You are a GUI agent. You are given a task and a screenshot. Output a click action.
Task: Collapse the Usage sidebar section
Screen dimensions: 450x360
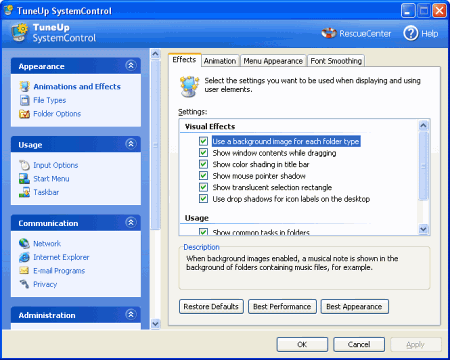pyautogui.click(x=131, y=144)
